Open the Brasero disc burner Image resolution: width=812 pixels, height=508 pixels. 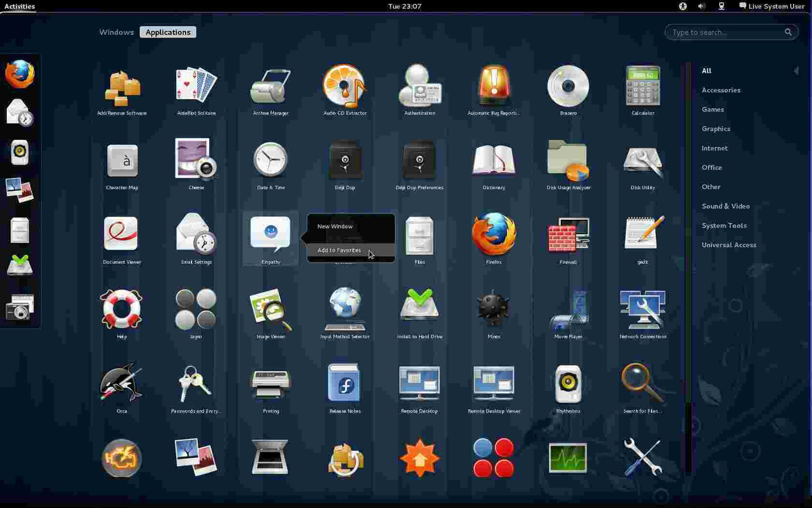point(568,86)
